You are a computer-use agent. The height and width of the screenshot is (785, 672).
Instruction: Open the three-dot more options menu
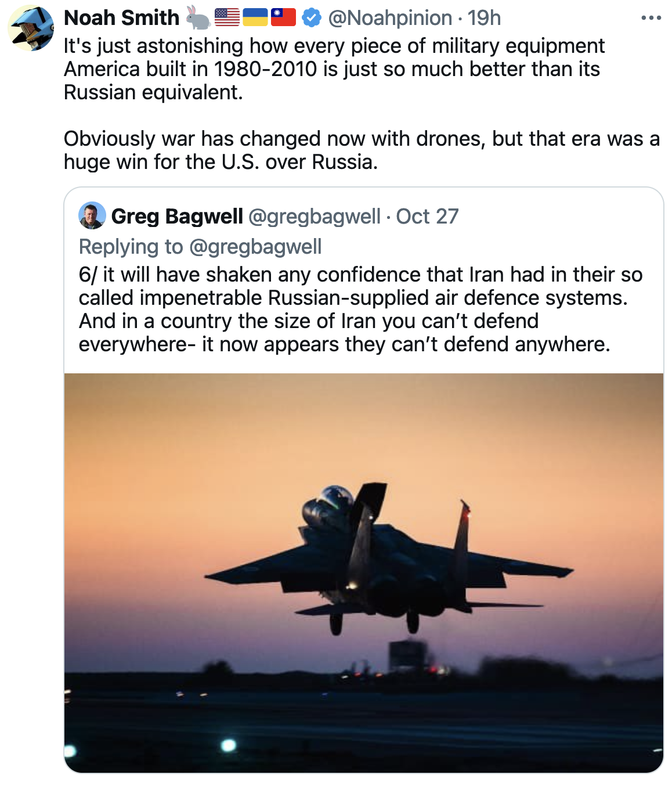coord(651,18)
